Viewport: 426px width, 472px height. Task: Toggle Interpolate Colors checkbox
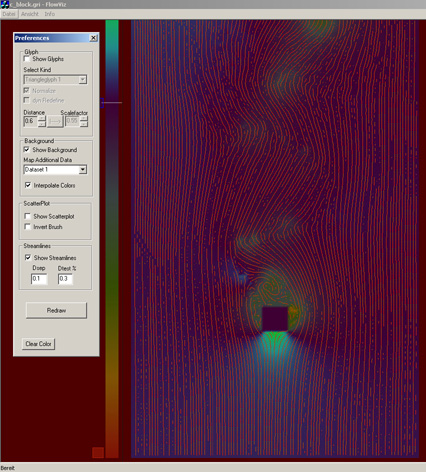28,185
